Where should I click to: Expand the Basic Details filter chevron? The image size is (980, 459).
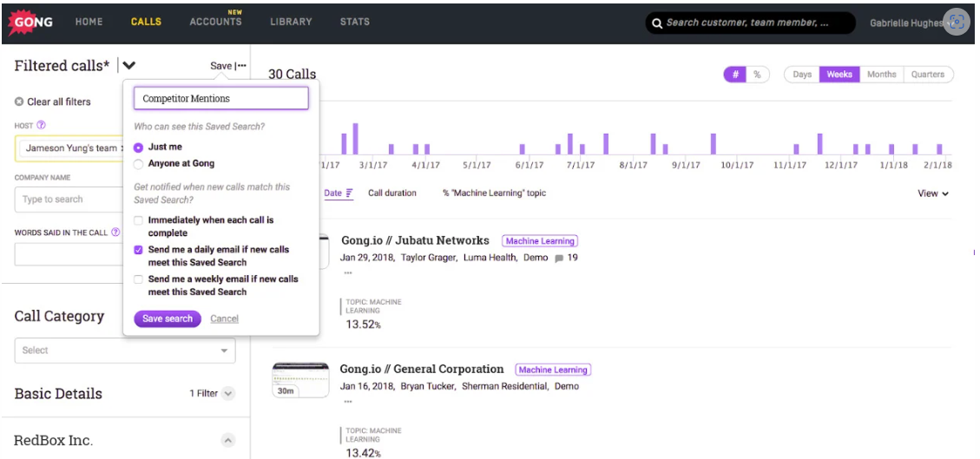click(228, 393)
